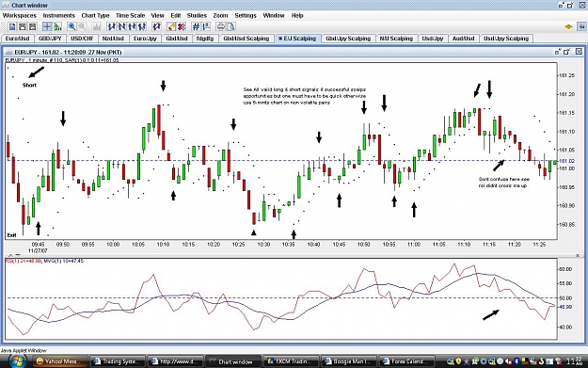588x368 pixels.
Task: Open the Boogie Man taskbar window
Action: click(x=348, y=361)
